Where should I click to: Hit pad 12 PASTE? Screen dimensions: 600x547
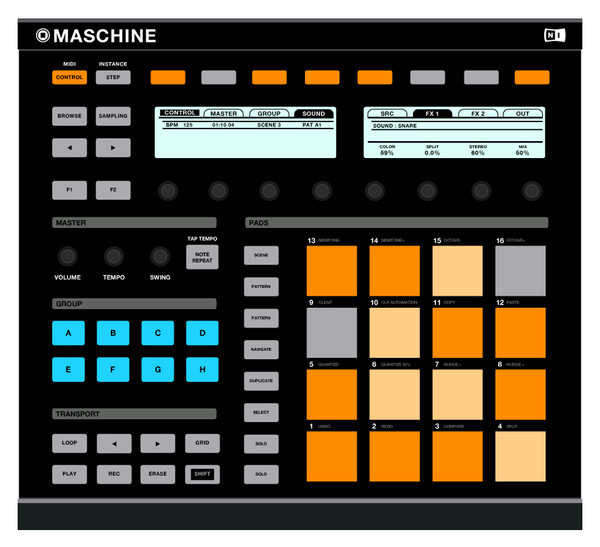pyautogui.click(x=520, y=333)
